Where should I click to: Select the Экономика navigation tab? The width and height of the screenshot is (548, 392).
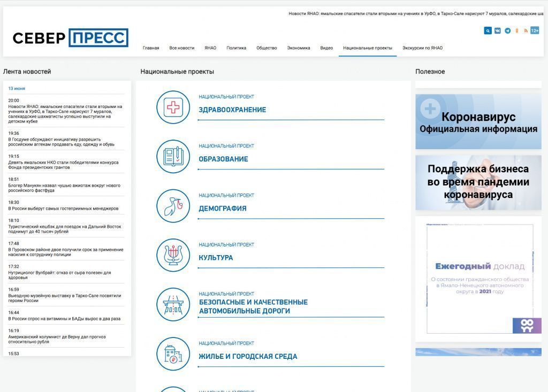tap(298, 48)
